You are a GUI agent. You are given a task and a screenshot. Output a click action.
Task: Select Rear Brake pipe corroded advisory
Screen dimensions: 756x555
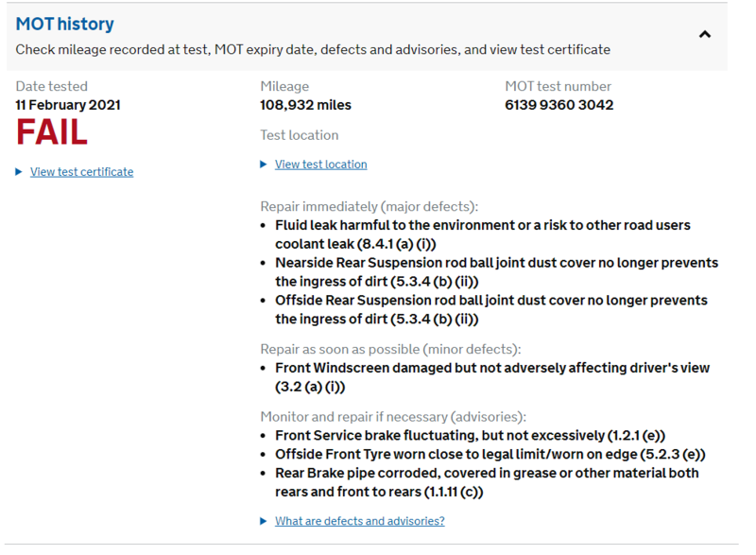(x=487, y=482)
